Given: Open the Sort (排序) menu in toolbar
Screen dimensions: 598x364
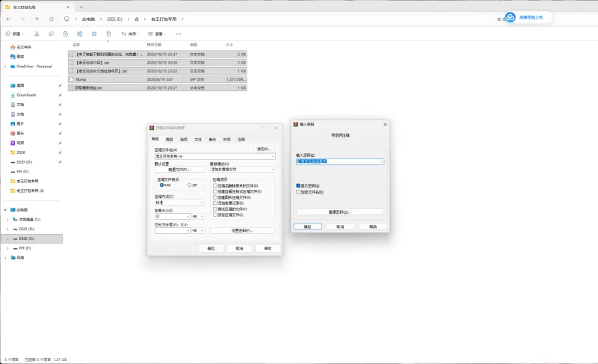Looking at the screenshot, I should (130, 34).
